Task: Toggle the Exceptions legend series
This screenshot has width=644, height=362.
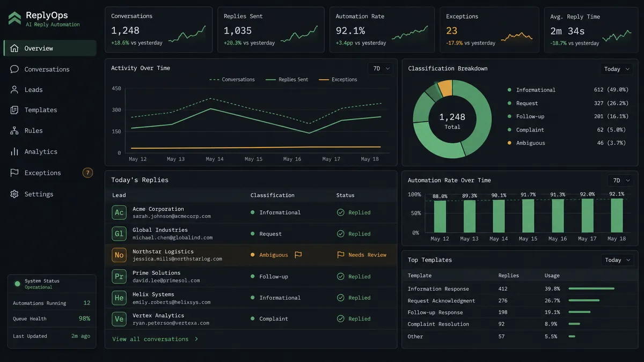Action: point(338,79)
